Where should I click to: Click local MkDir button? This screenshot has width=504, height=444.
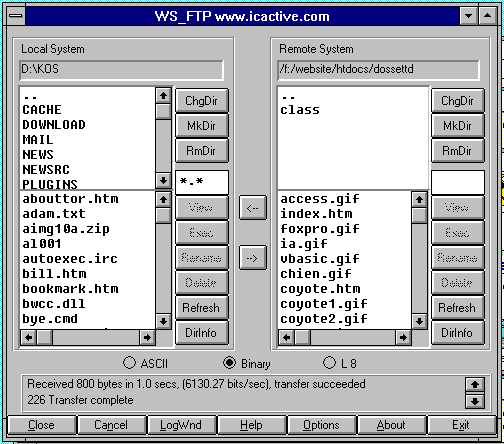click(202, 126)
